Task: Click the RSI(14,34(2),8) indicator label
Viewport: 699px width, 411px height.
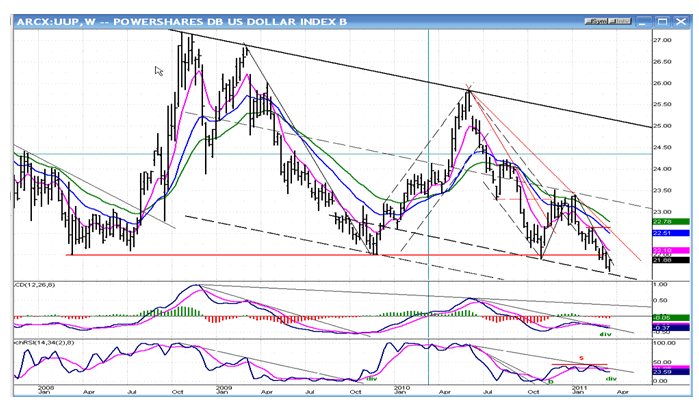Action: coord(44,342)
